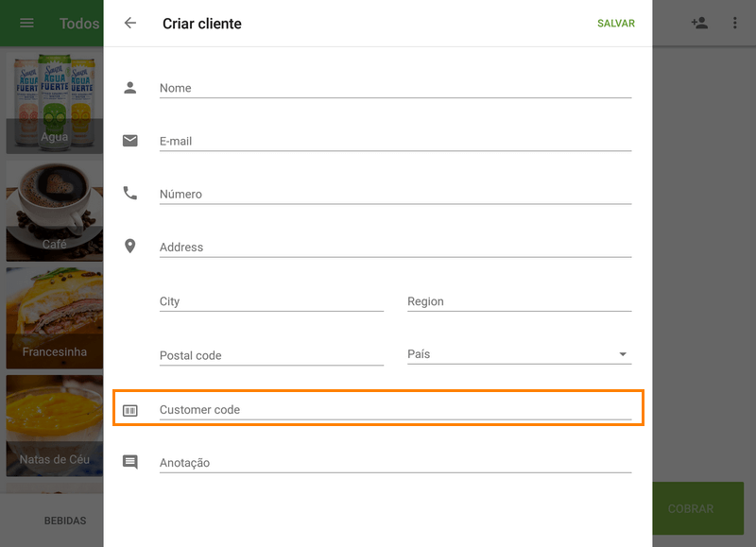Click the barcode icon beside Customer code

[x=130, y=410]
